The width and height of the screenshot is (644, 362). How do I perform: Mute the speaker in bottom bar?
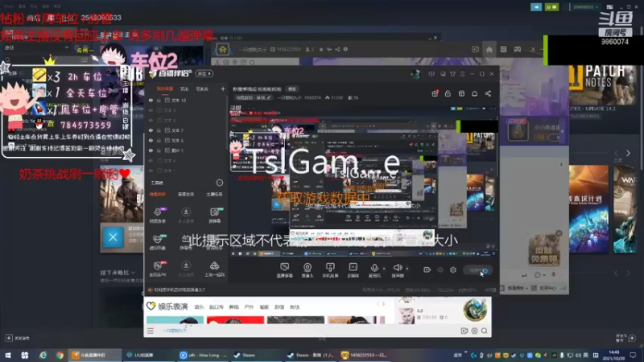click(398, 269)
